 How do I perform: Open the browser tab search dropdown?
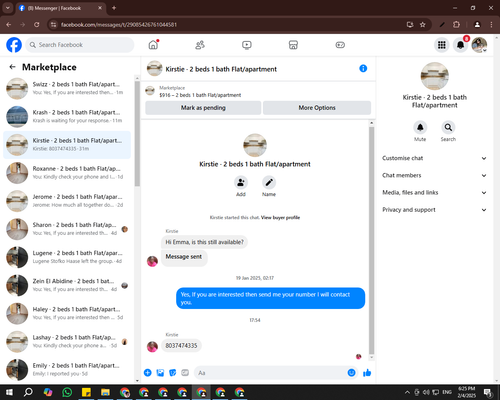(x=7, y=8)
